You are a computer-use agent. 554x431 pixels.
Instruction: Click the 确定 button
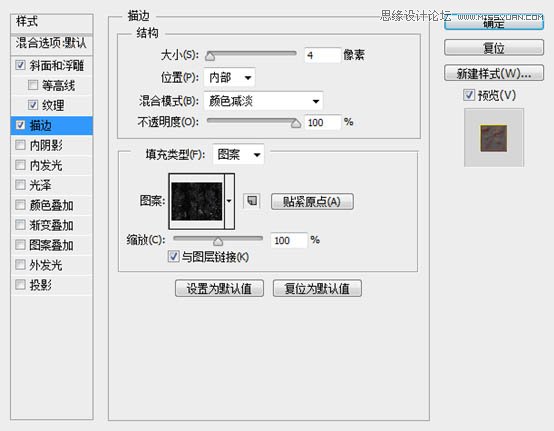pyautogui.click(x=494, y=22)
